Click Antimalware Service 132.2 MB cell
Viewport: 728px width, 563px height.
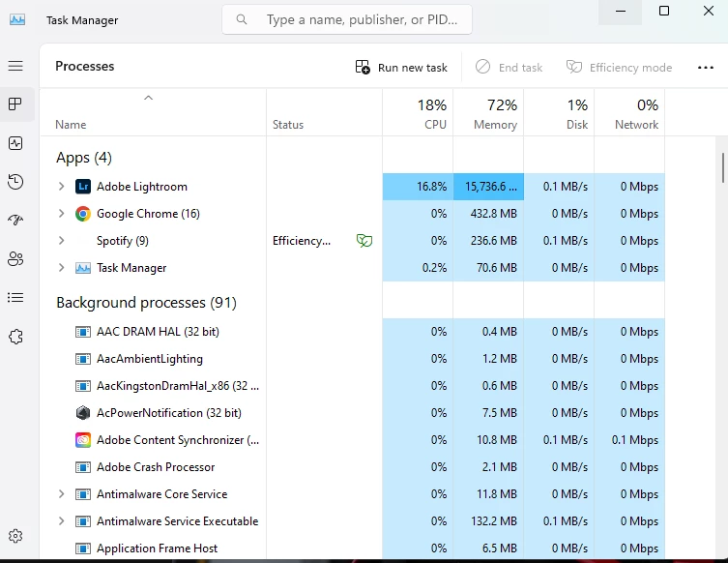488,521
